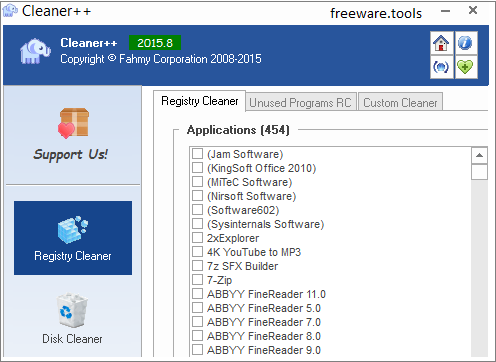
Task: Click the elephant logo in the header
Action: 35,51
